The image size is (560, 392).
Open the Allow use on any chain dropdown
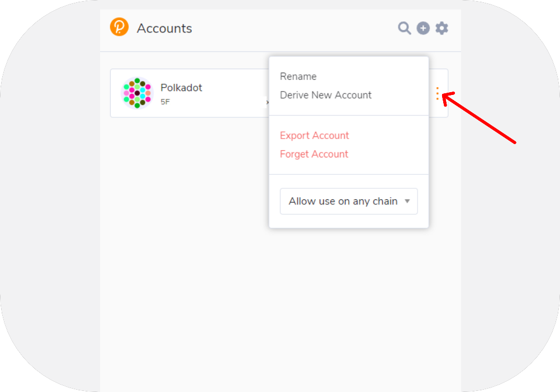[343, 201]
